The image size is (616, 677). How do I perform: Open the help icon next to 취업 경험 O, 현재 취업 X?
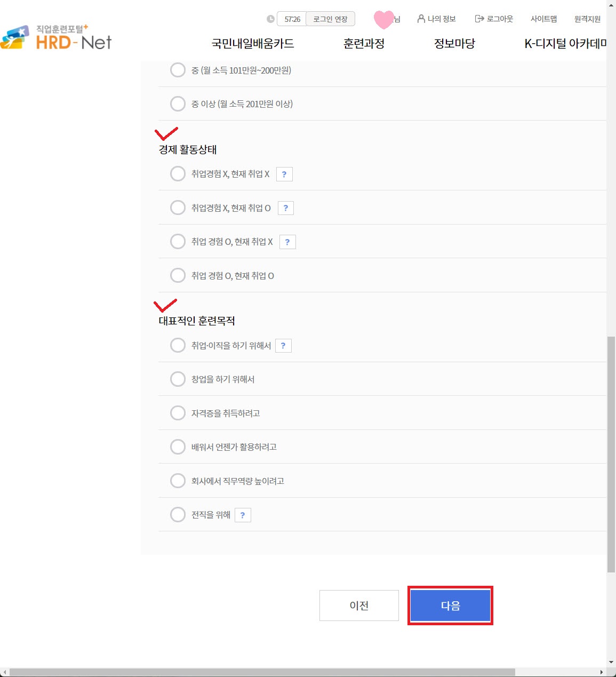287,242
